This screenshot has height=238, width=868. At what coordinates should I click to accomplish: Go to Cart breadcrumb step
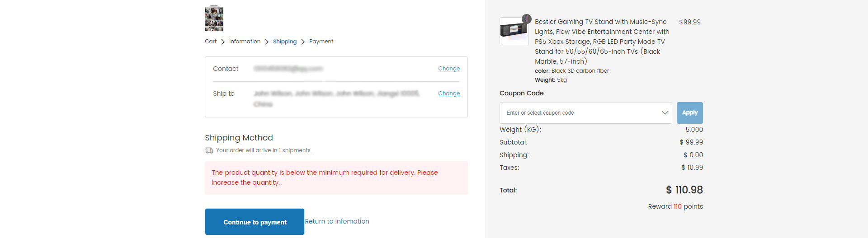pyautogui.click(x=211, y=42)
